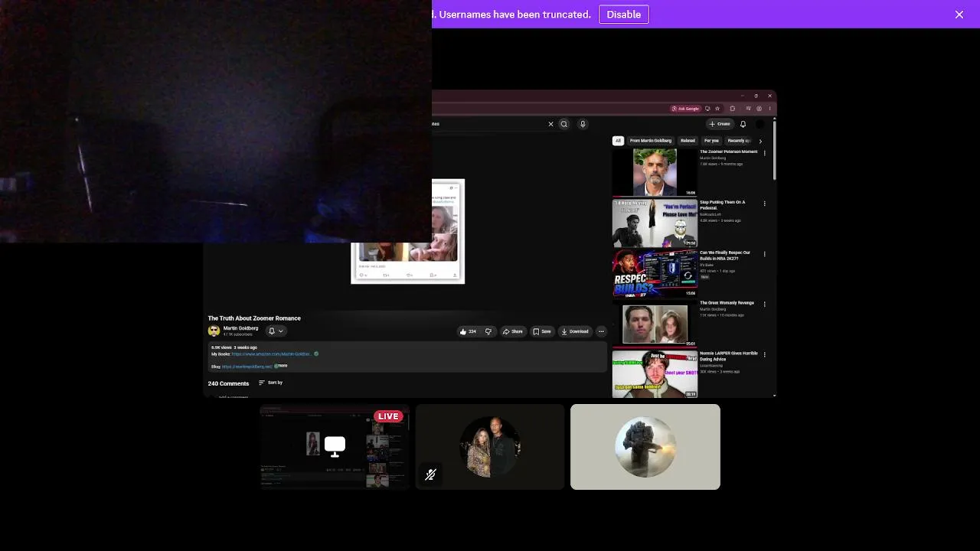This screenshot has height=551, width=980.
Task: Open The Great Womanly Revenge thumbnail
Action: click(x=655, y=324)
